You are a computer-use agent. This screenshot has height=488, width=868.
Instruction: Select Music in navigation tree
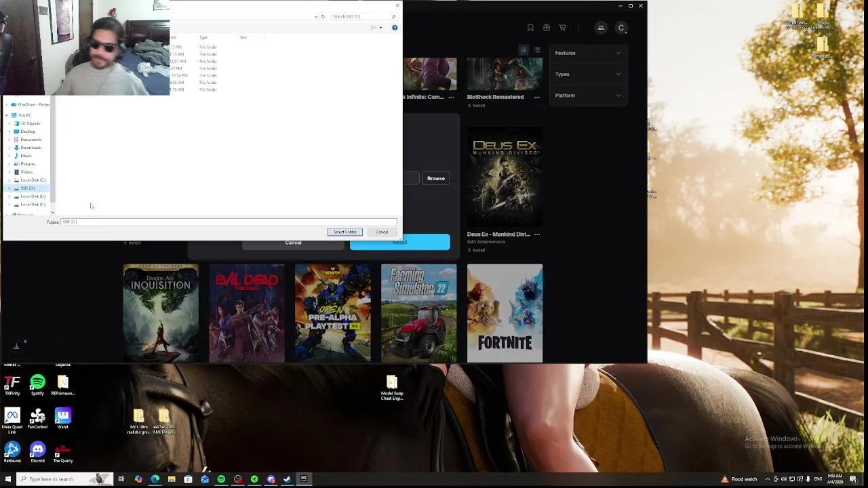24,156
